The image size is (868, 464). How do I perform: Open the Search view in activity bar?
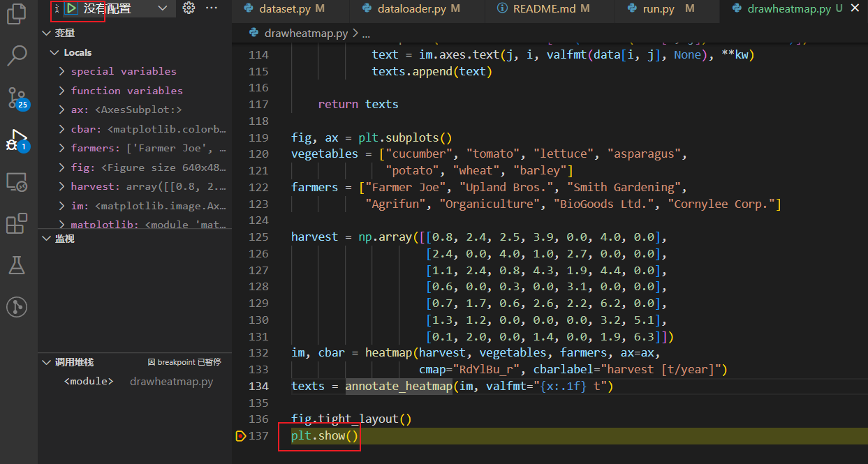(x=16, y=55)
